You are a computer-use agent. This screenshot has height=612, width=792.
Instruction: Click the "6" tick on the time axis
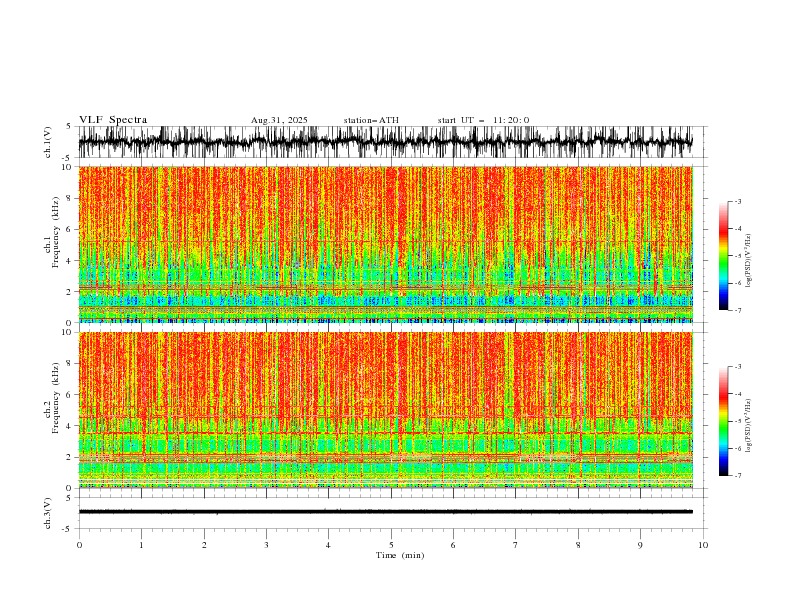tap(454, 545)
